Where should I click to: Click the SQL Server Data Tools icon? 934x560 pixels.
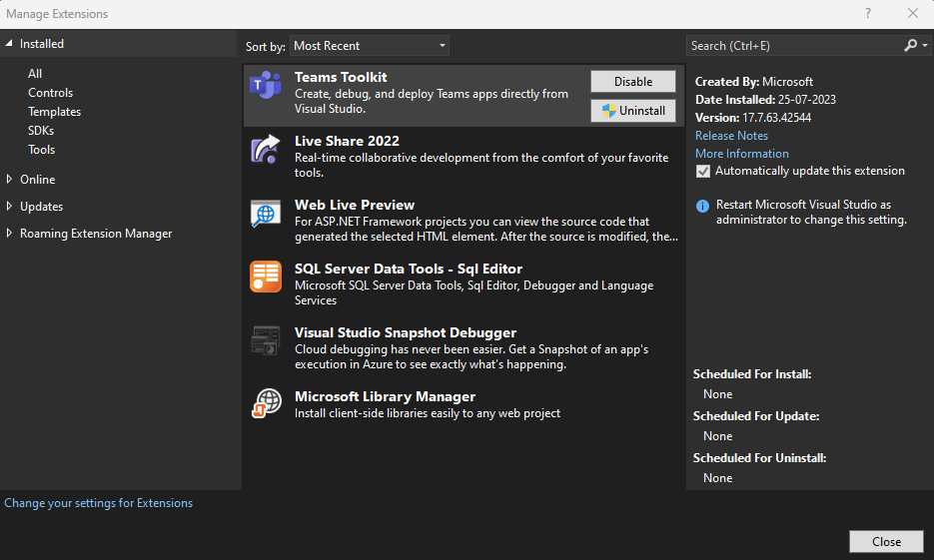pyautogui.click(x=266, y=277)
